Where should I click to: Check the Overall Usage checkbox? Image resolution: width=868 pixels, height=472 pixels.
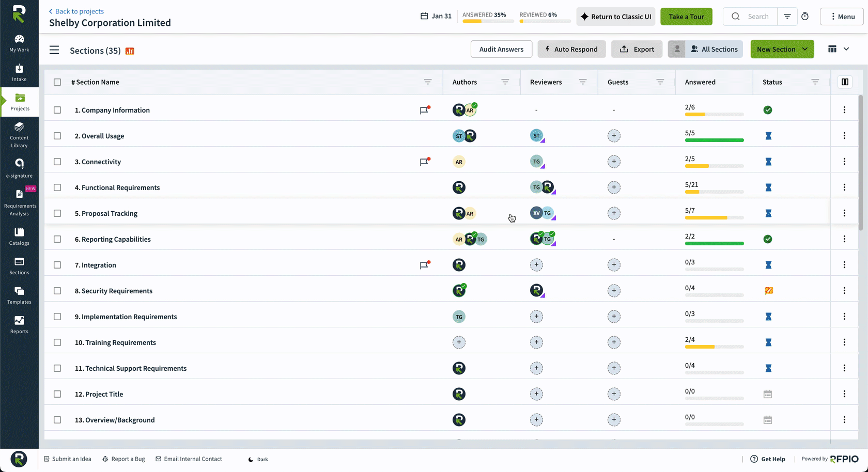tap(57, 136)
